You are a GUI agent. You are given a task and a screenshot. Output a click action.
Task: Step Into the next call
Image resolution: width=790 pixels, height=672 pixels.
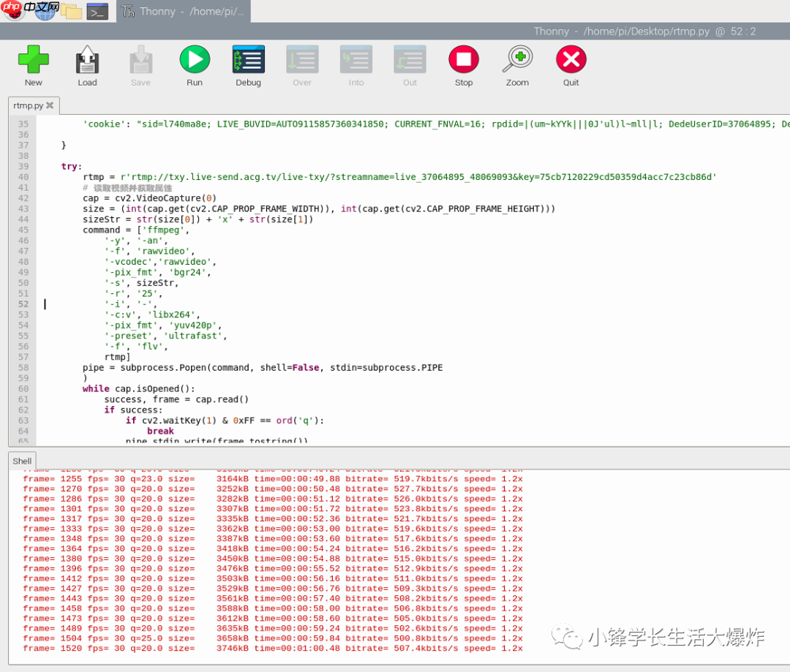pyautogui.click(x=355, y=59)
